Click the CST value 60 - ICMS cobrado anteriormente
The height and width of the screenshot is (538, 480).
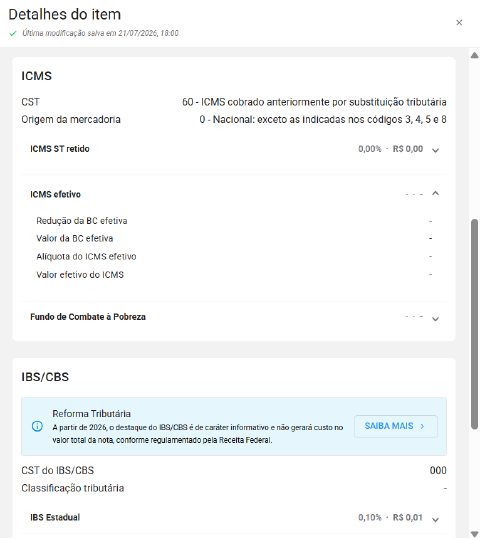pyautogui.click(x=314, y=102)
